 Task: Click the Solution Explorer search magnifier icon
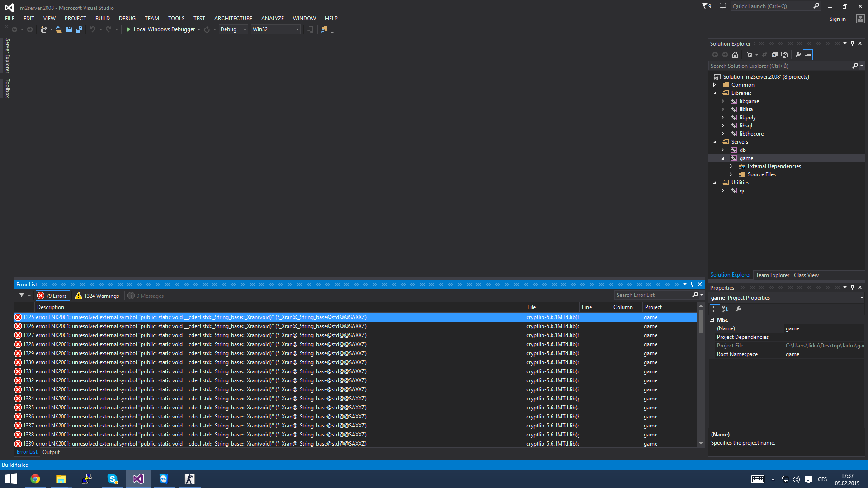click(855, 66)
